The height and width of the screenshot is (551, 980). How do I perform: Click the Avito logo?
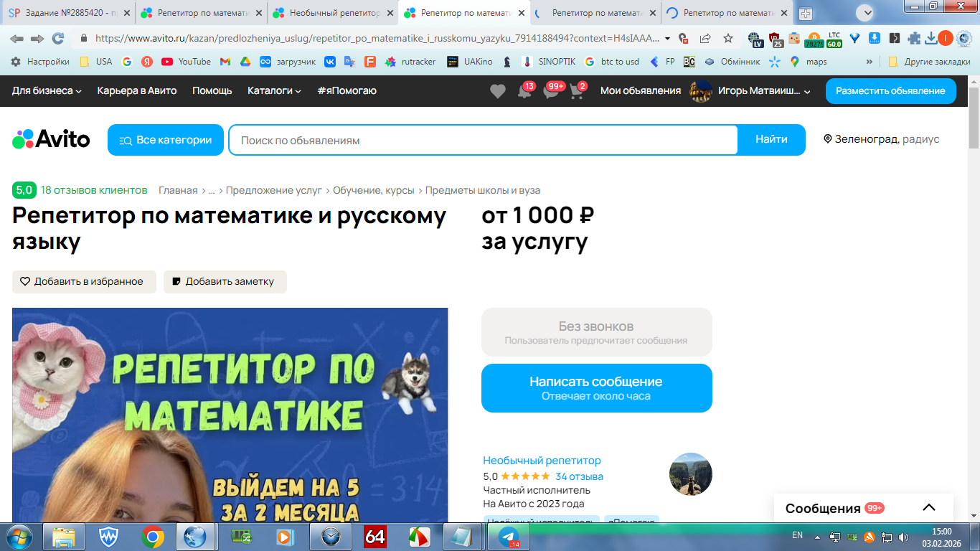pos(51,139)
